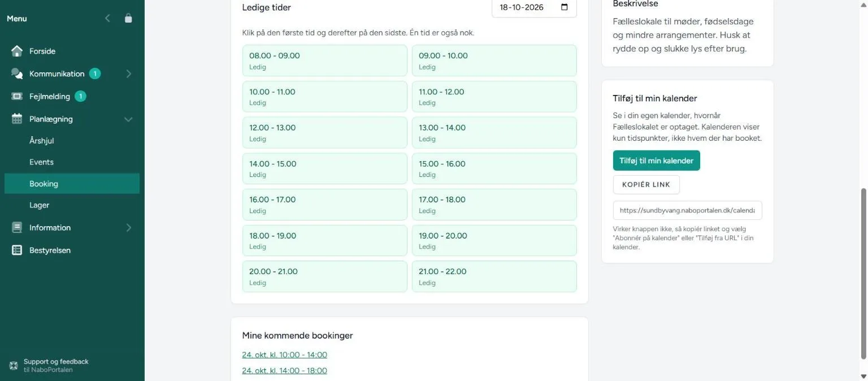Screen dimensions: 868x381
Task: Select the 19.00 - 20.00 time slot
Action: point(494,240)
